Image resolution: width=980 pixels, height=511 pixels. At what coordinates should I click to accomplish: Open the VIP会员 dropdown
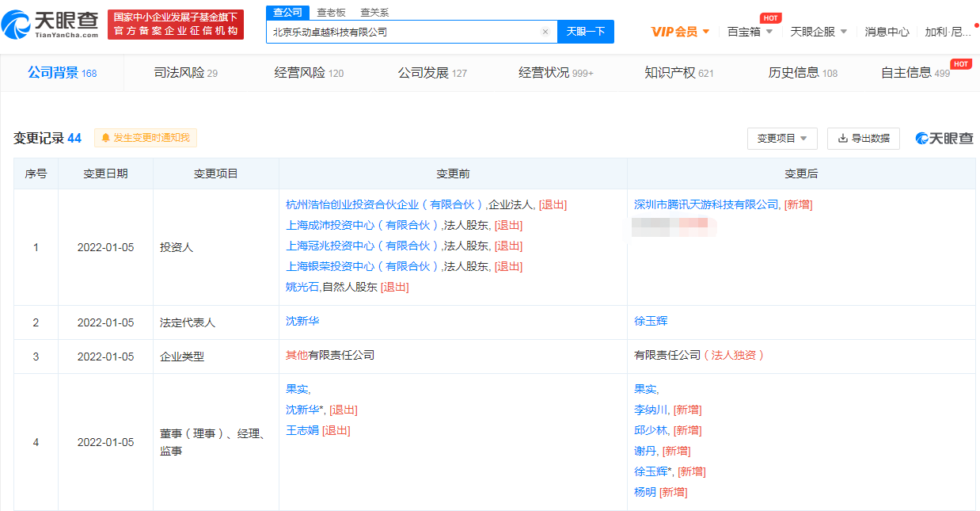680,32
